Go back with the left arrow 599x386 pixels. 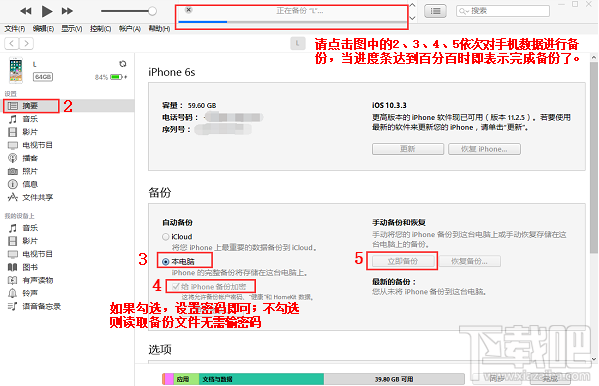12,44
